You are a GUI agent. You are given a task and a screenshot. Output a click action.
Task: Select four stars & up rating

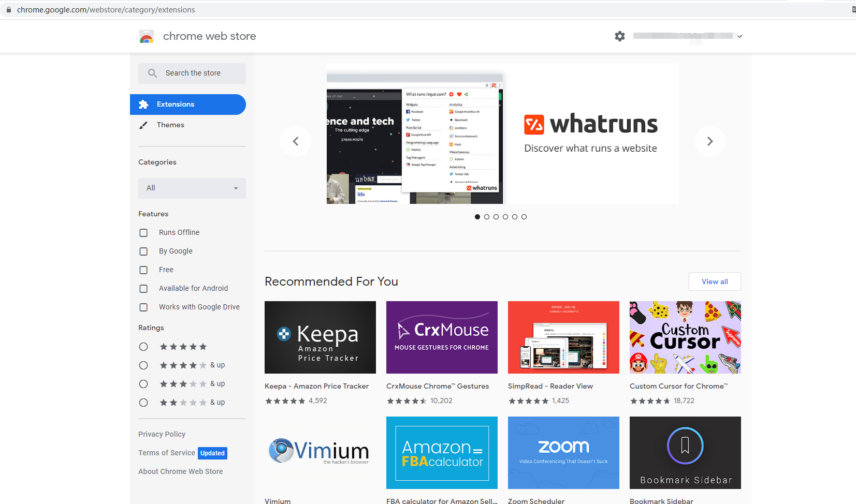[x=143, y=365]
